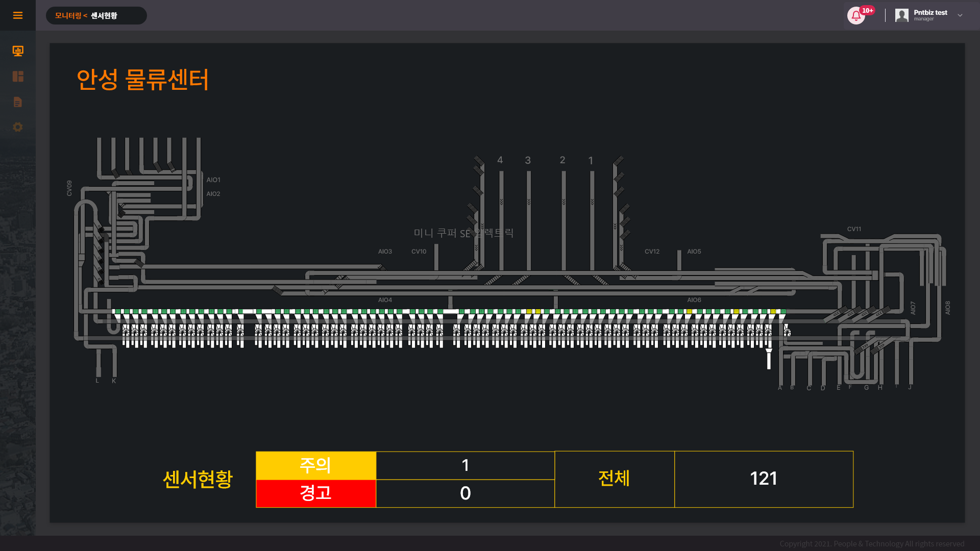Click the Pntbiz test username
980x551 pixels.
[x=930, y=12]
